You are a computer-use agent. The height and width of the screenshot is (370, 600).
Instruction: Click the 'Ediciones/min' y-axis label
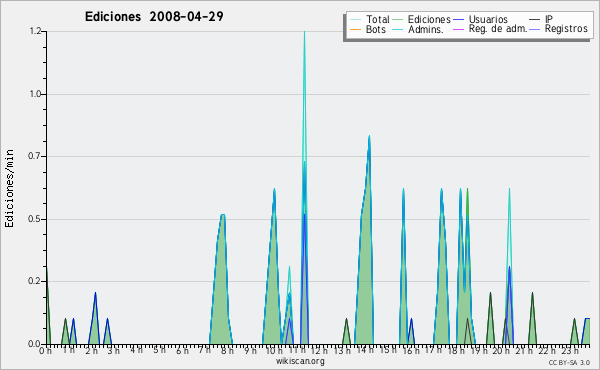[9, 188]
